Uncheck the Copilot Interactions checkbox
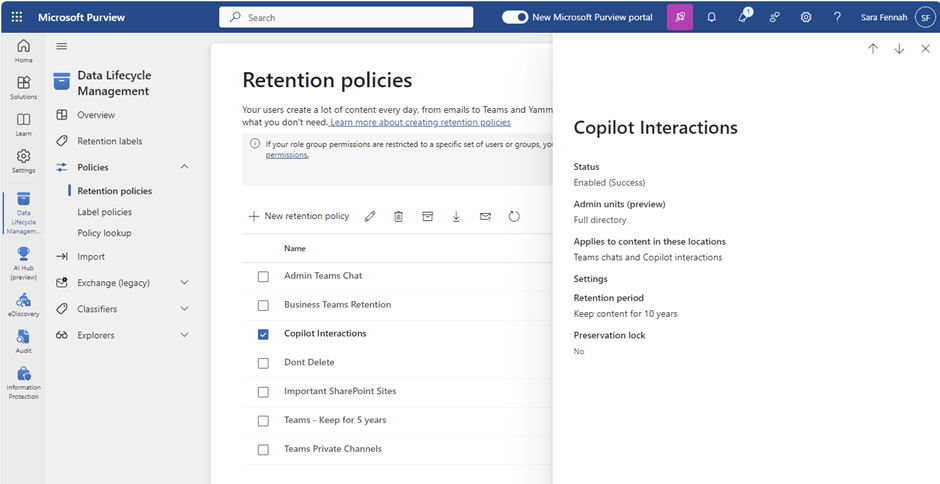This screenshot has height=484, width=940. (263, 334)
